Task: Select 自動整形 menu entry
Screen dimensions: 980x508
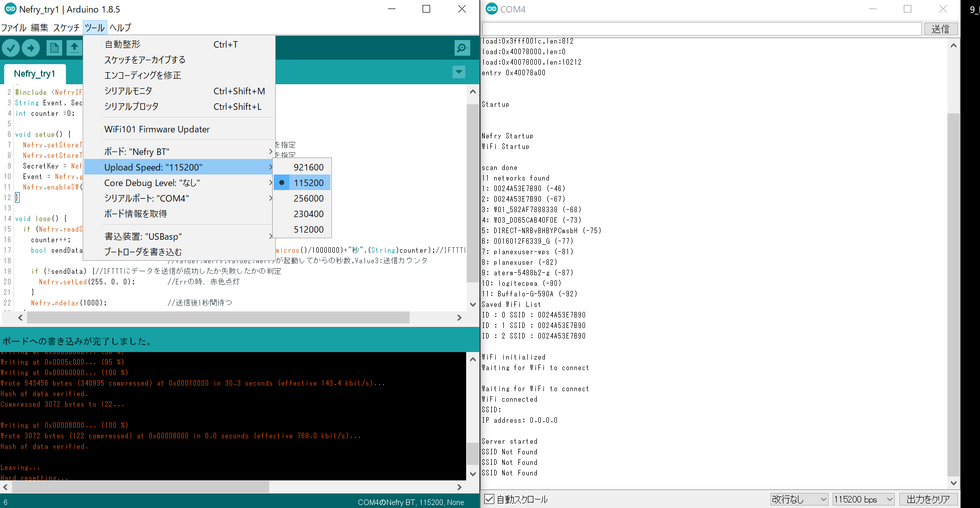Action: point(179,44)
